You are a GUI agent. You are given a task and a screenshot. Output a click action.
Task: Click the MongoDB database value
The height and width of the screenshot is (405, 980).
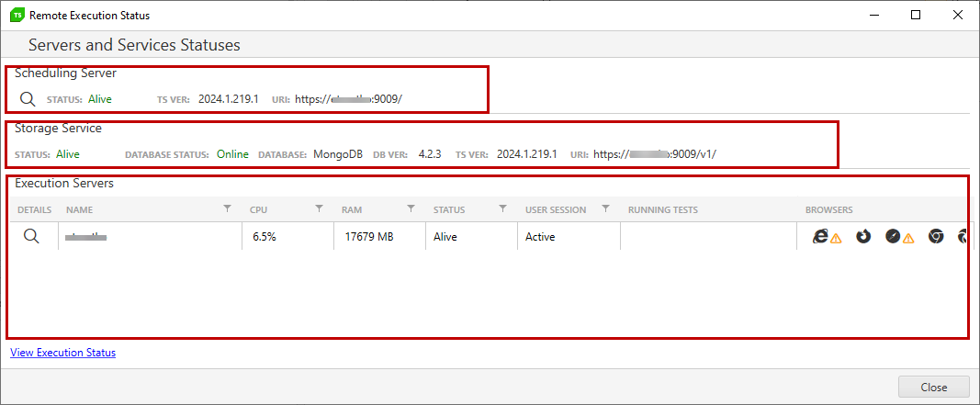coord(338,153)
